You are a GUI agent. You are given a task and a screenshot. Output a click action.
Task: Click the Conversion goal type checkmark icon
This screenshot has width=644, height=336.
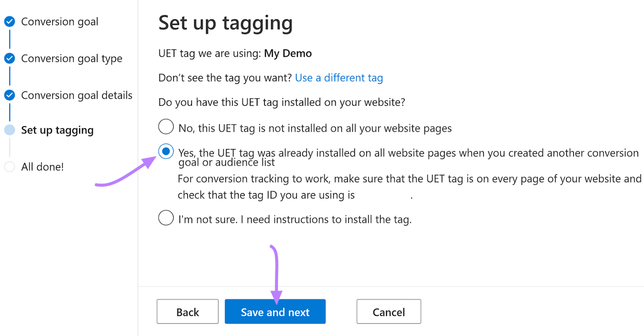(10, 59)
